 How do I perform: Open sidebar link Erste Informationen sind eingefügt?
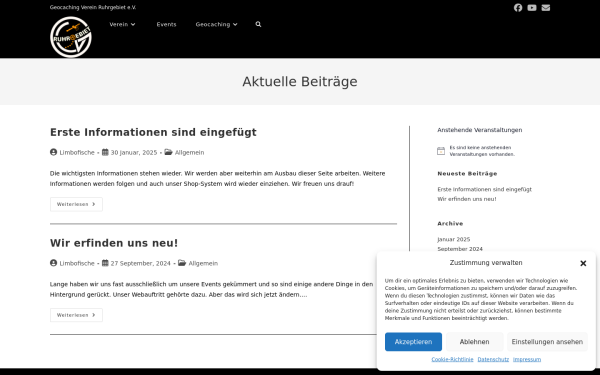point(484,189)
